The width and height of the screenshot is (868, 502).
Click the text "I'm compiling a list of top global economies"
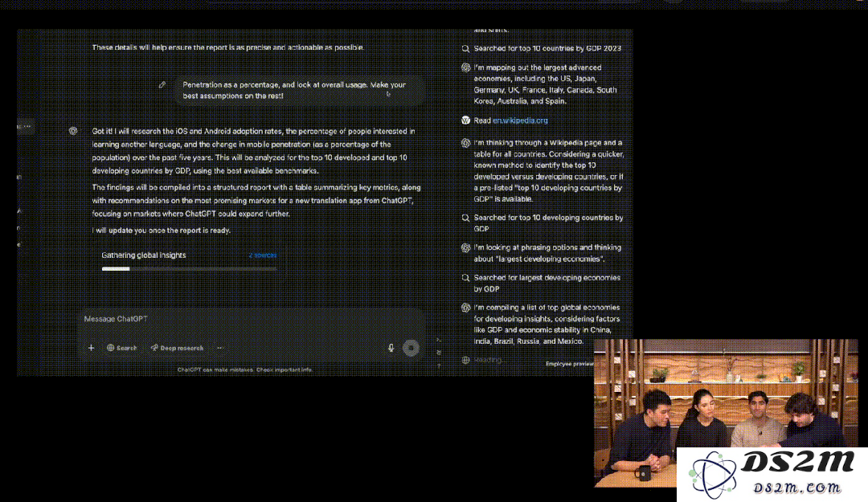coord(547,324)
